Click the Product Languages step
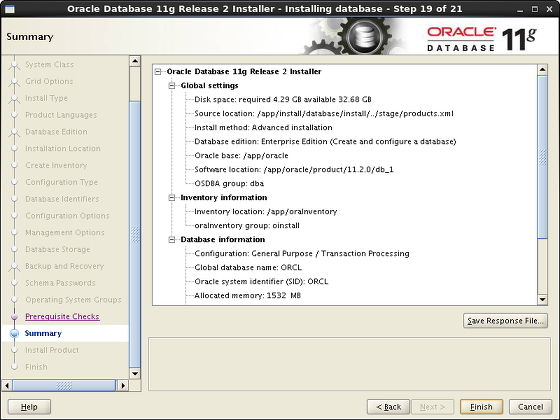 click(61, 115)
